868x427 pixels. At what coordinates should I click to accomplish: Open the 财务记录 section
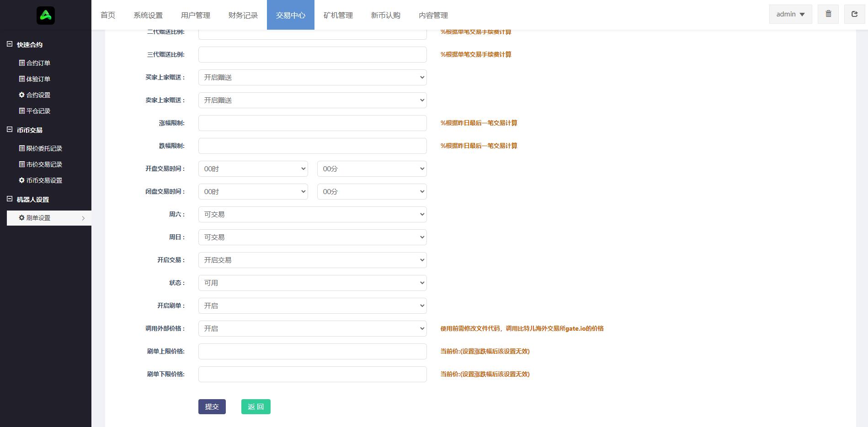[x=242, y=15]
